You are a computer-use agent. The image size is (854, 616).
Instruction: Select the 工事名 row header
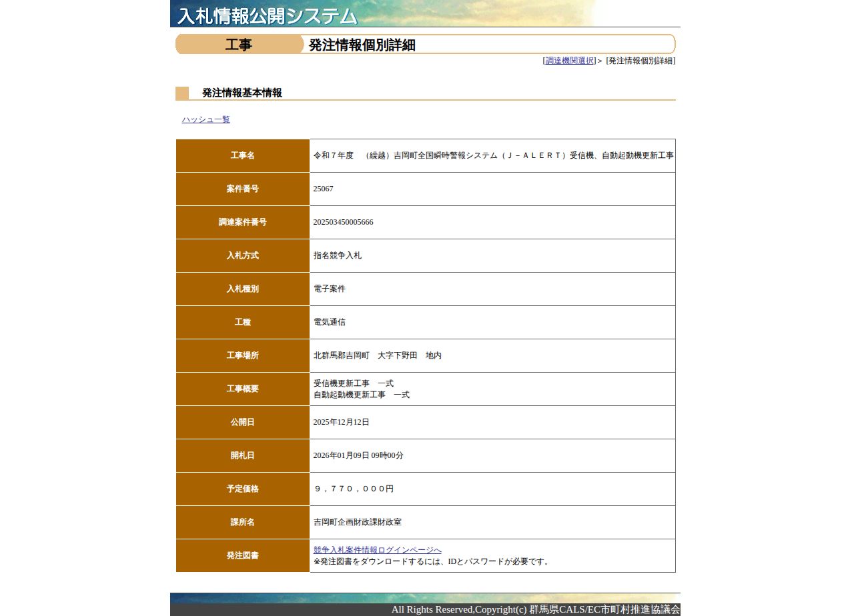pyautogui.click(x=243, y=155)
